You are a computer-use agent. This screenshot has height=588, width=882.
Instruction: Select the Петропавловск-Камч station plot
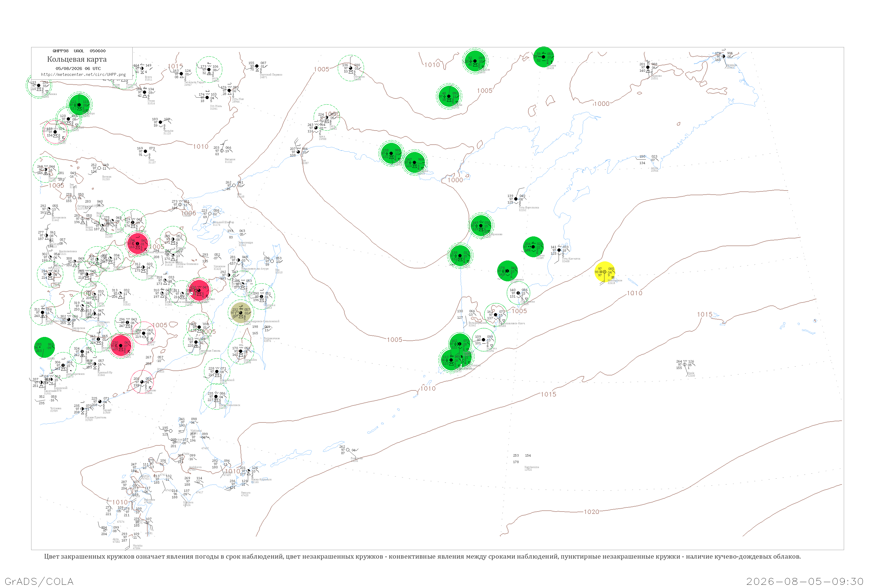point(496,315)
